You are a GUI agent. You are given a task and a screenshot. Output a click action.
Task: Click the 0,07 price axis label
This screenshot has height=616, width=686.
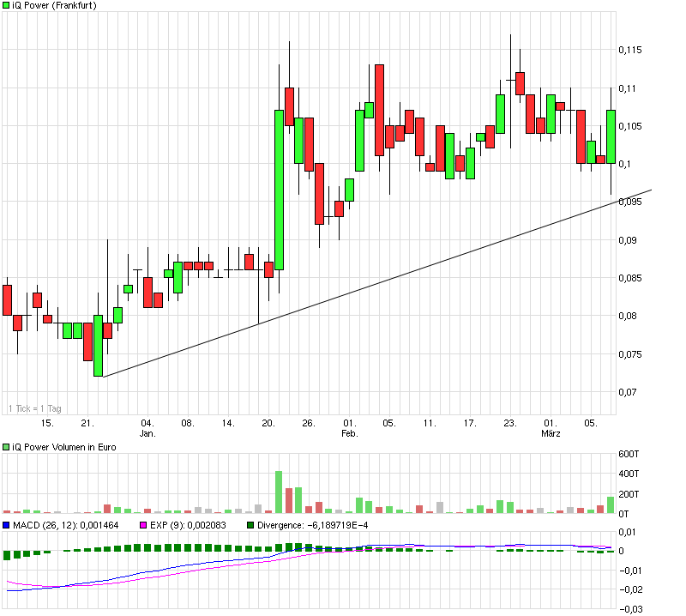tap(628, 392)
